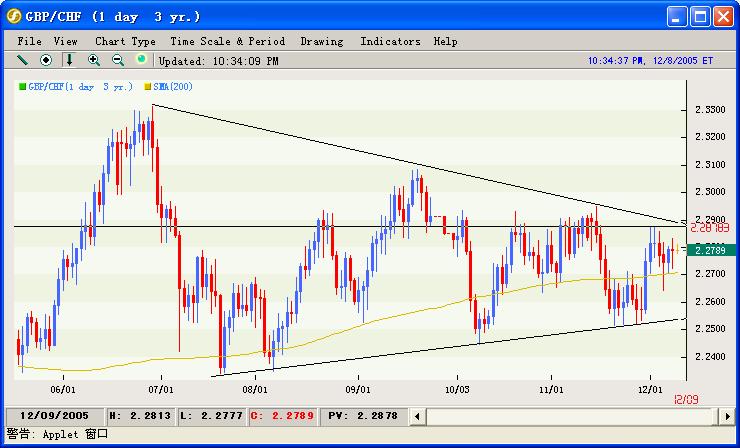
Task: Open the Drawing menu
Action: coord(322,42)
